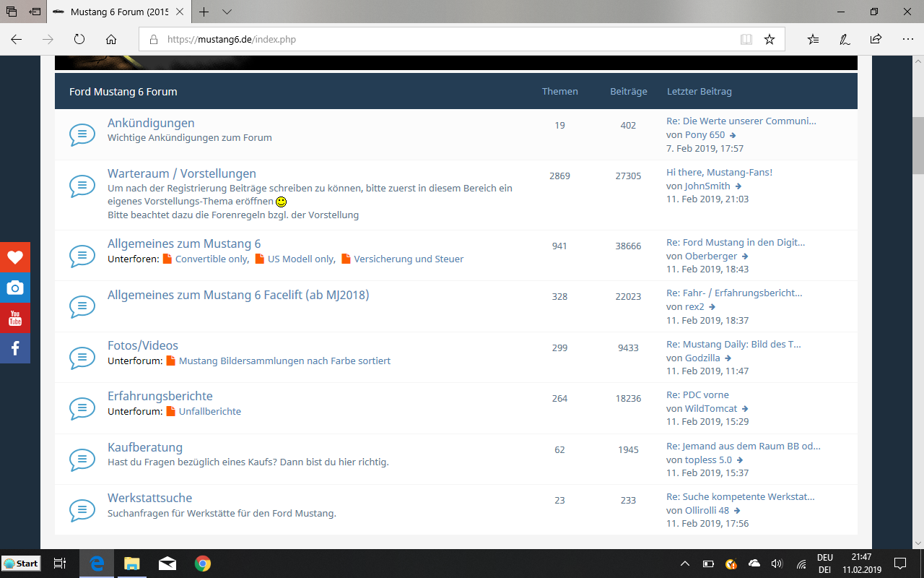Go back to the previous page
The width and height of the screenshot is (924, 578).
17,40
